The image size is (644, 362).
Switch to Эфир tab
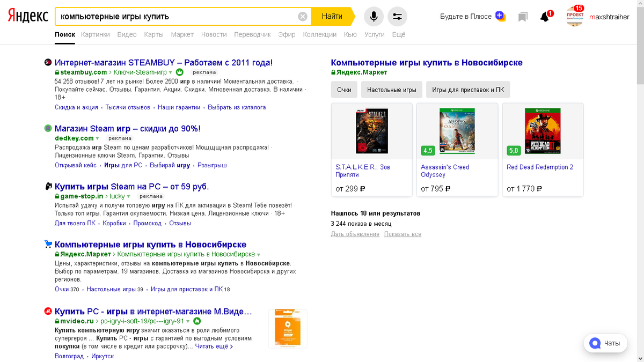[287, 34]
